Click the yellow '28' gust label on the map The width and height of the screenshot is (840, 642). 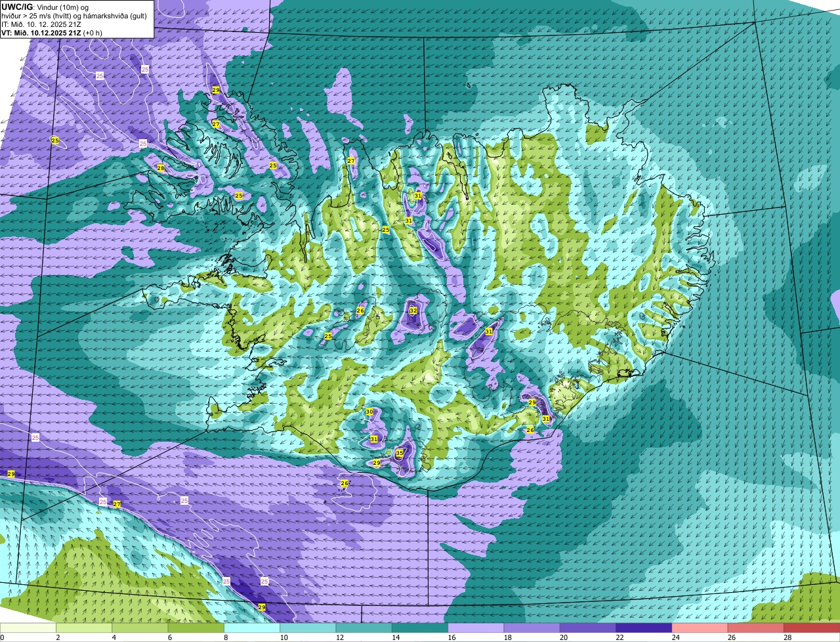[161, 168]
